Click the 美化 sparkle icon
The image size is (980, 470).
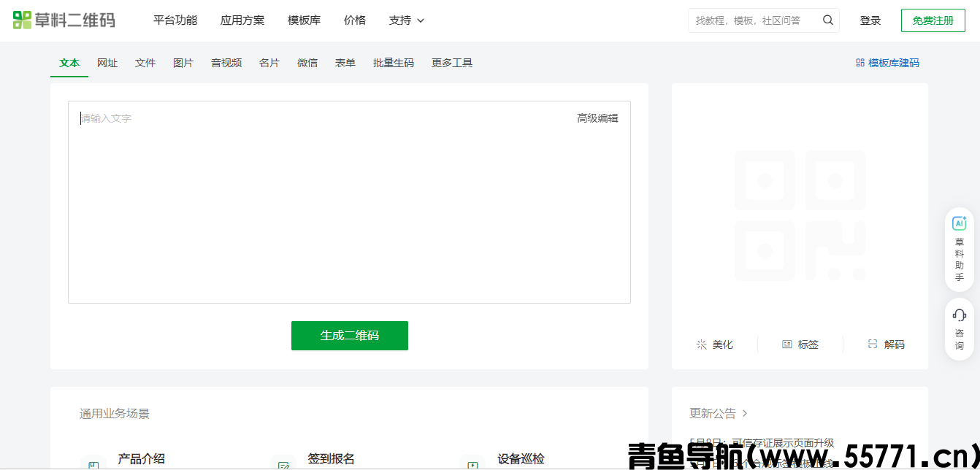[x=702, y=344]
